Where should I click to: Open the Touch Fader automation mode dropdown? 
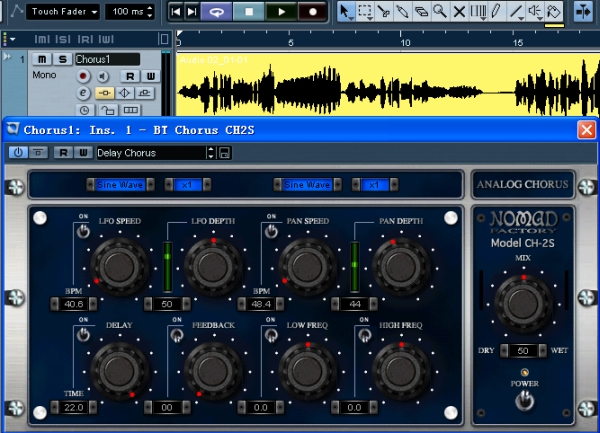pos(63,12)
